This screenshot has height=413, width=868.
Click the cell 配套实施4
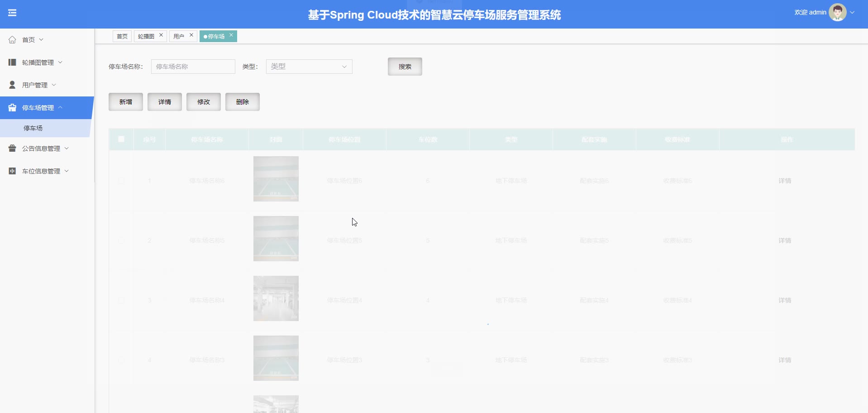point(594,300)
